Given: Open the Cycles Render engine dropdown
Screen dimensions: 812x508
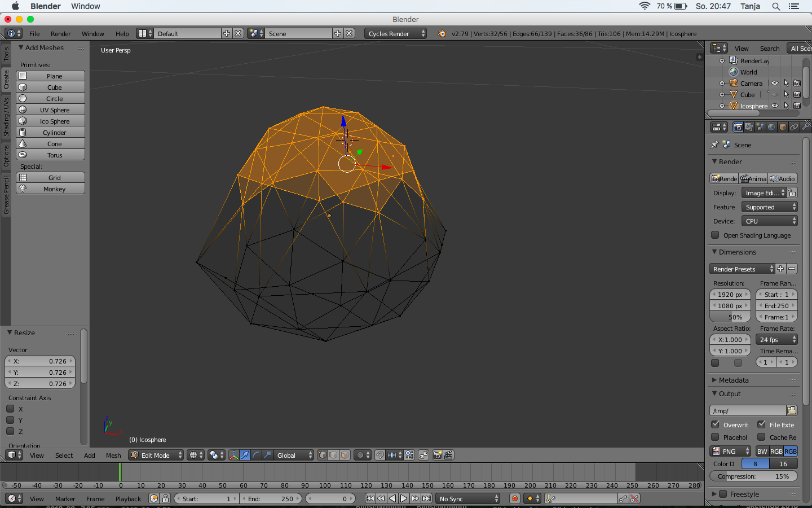Looking at the screenshot, I should (396, 33).
